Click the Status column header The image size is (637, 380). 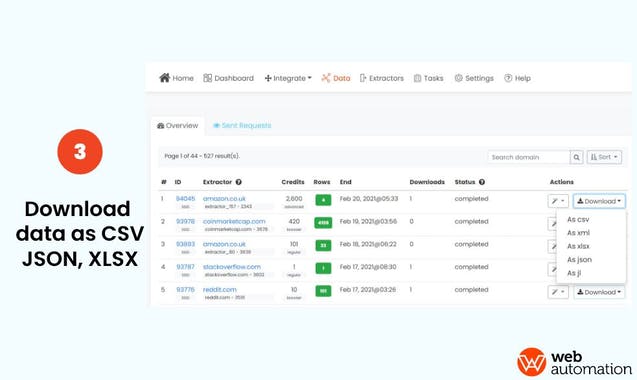point(465,182)
